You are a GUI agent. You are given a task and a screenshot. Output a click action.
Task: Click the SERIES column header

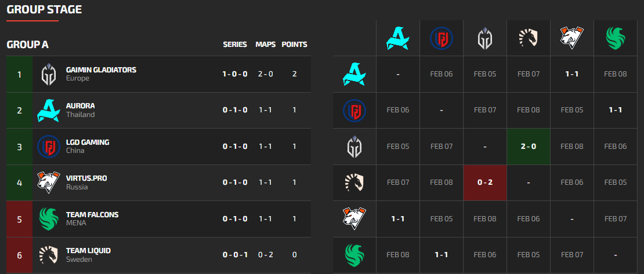pyautogui.click(x=235, y=44)
